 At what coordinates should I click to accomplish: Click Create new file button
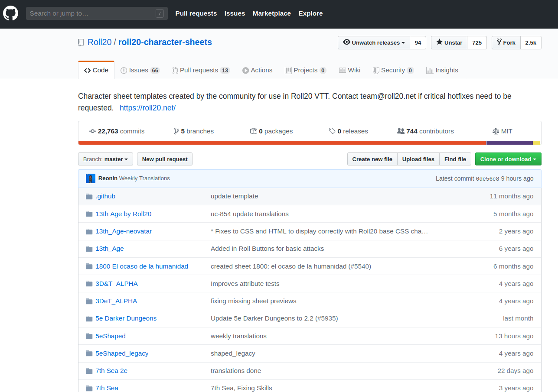372,159
